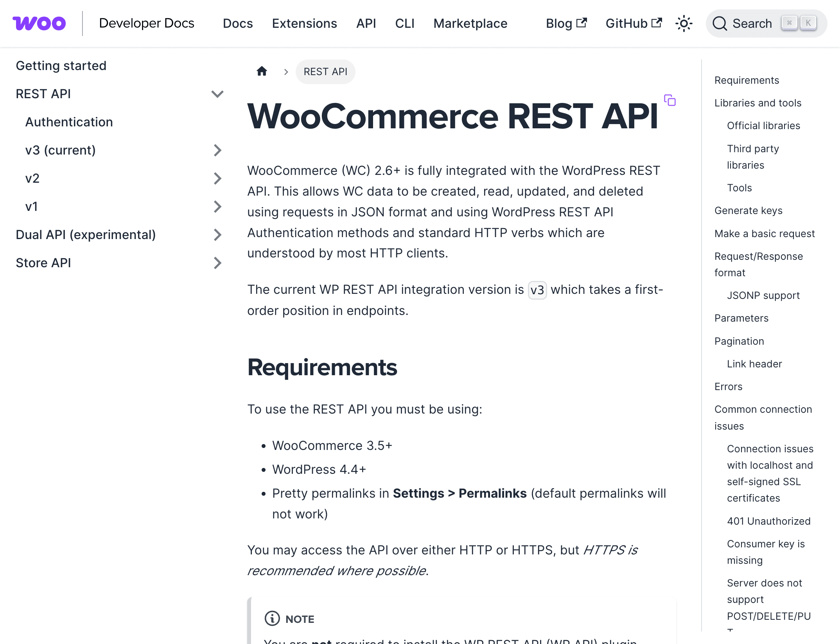Select Dual API (experimental) label
The height and width of the screenshot is (644, 840).
point(86,235)
